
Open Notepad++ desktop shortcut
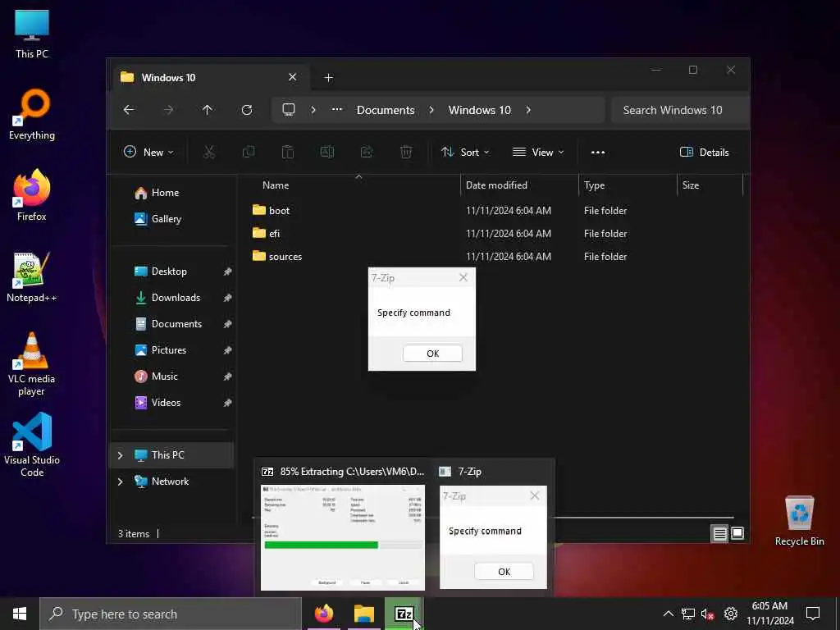pos(32,277)
